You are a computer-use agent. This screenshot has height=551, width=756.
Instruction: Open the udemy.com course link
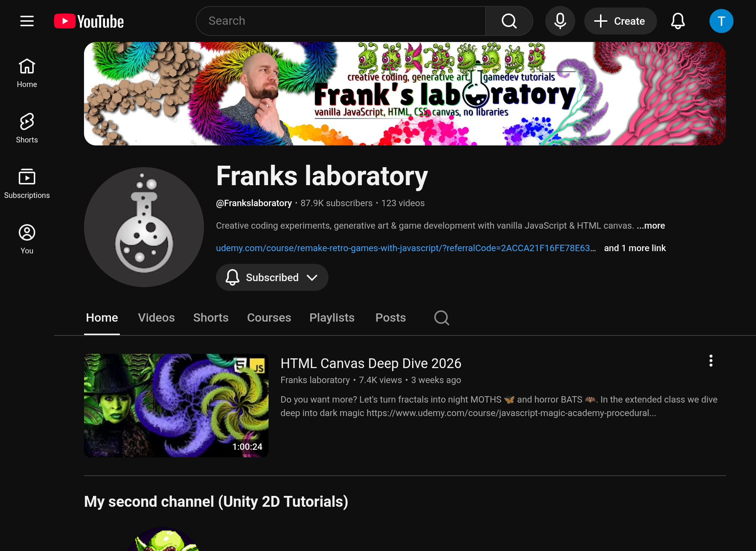[x=406, y=248]
